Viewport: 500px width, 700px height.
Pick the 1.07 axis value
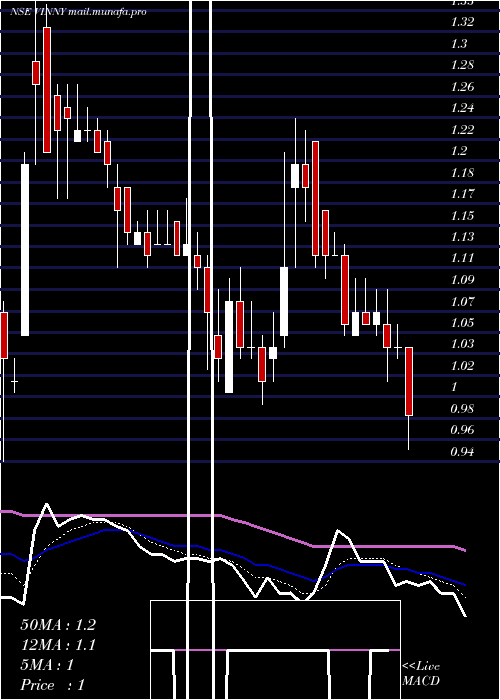(x=462, y=302)
